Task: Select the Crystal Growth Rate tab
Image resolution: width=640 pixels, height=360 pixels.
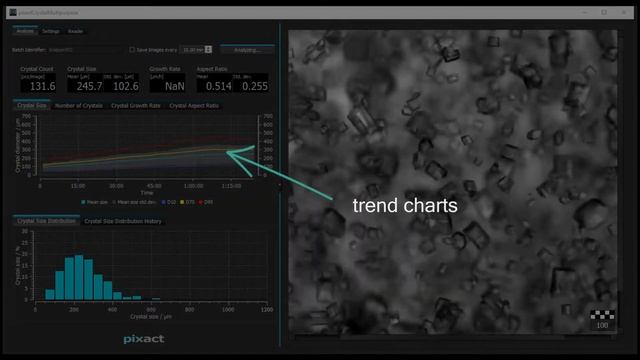Action: pos(136,105)
